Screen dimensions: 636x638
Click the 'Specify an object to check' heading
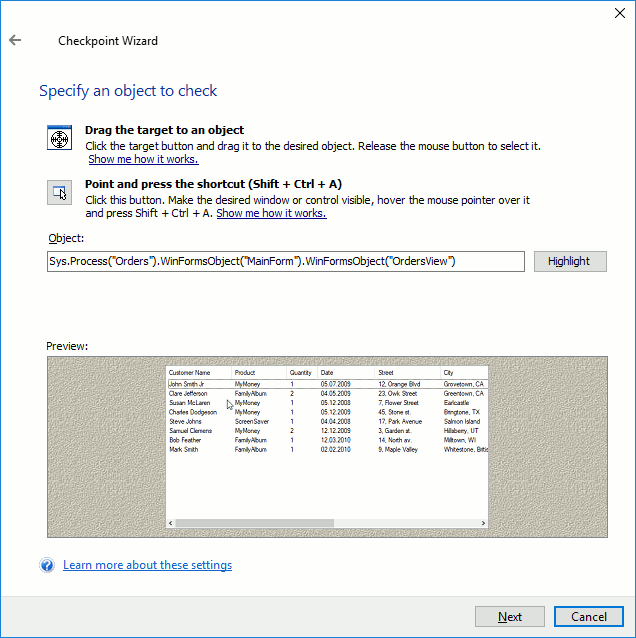click(128, 90)
